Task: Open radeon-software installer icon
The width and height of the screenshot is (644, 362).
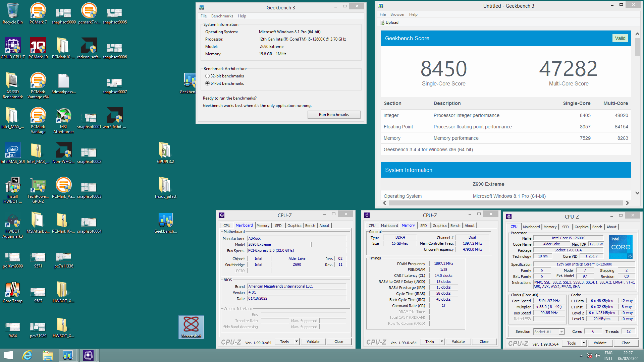Action: pos(89,48)
